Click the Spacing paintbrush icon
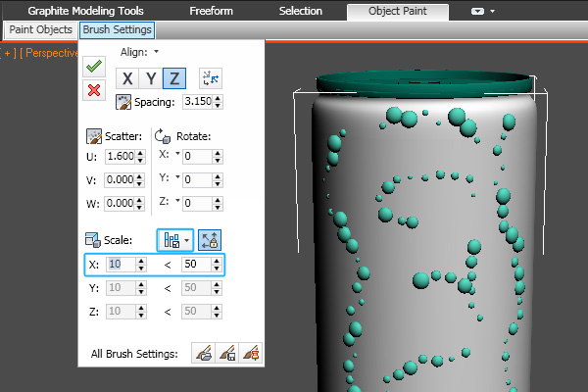Viewport: 588px width, 392px height. [123, 102]
